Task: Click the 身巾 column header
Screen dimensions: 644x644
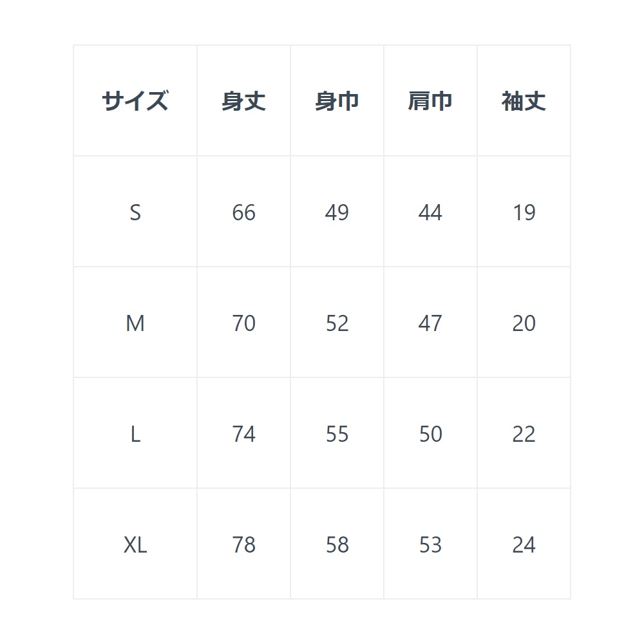Action: coord(337,101)
